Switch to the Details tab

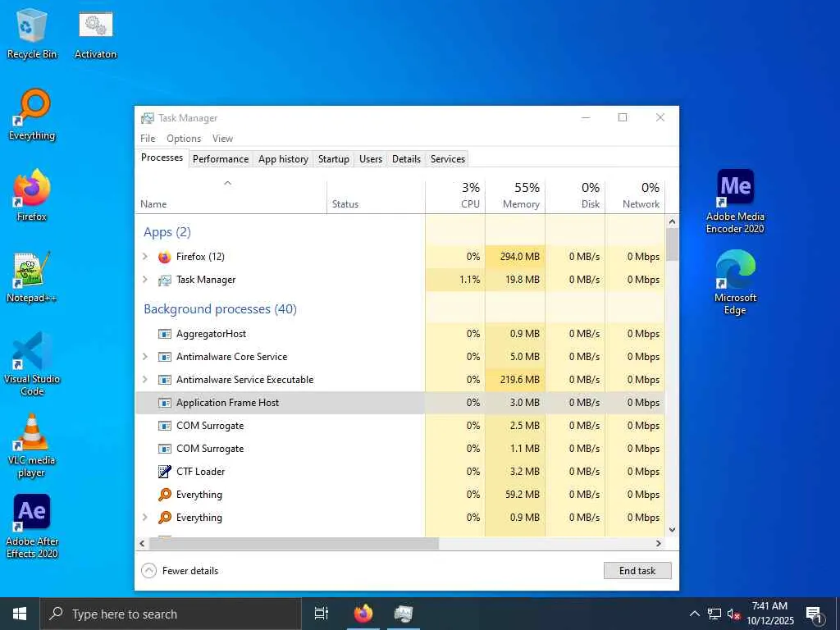[x=406, y=159]
